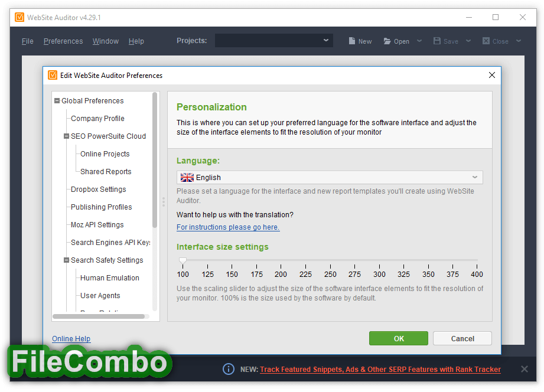The width and height of the screenshot is (544, 392).
Task: Collapse the SEO PowerSuite Cloud node
Action: [x=66, y=136]
